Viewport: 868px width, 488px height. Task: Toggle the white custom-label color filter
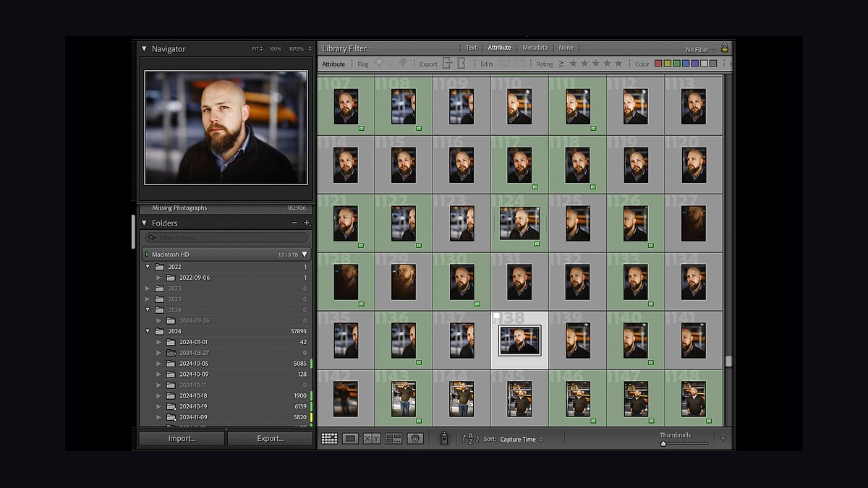point(704,64)
